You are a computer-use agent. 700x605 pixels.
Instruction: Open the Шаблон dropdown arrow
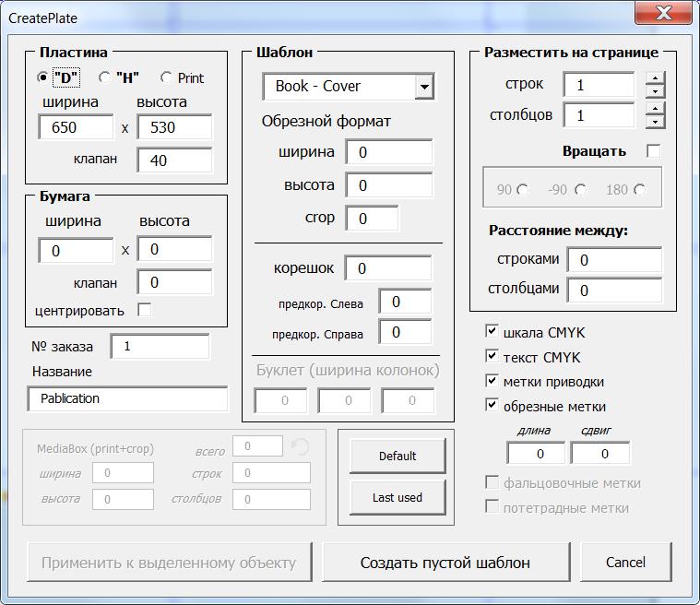click(x=424, y=86)
